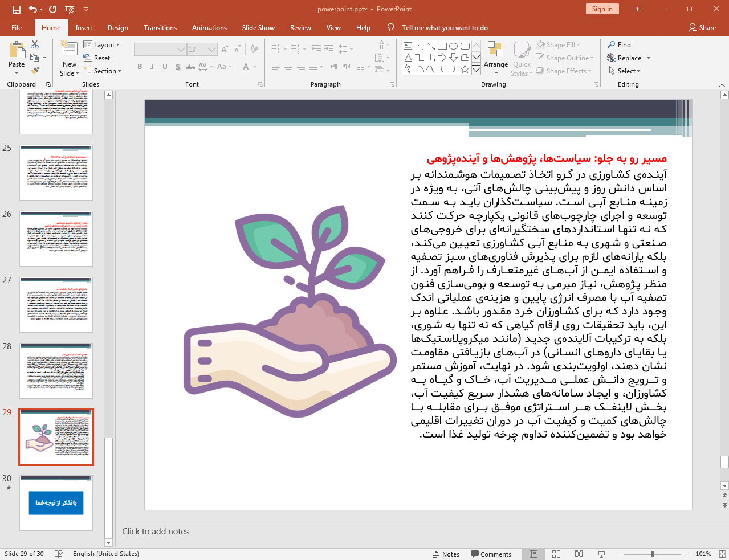This screenshot has height=560, width=729.
Task: Open the font size dropdown
Action: pos(211,49)
